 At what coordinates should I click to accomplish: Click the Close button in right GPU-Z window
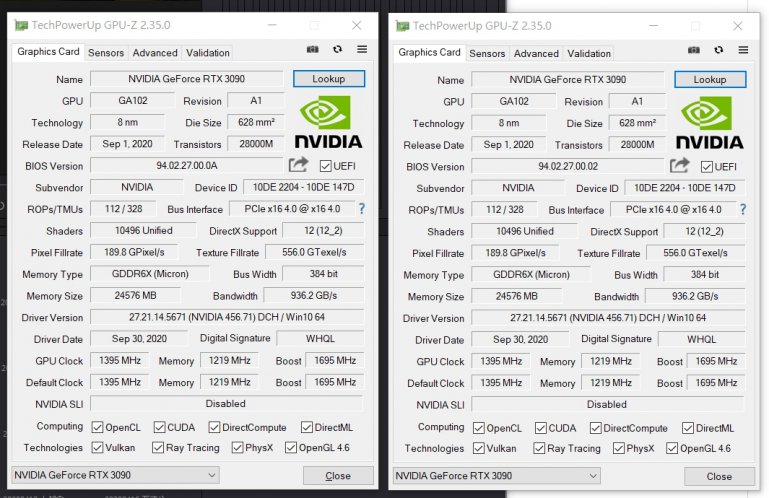[x=719, y=476]
